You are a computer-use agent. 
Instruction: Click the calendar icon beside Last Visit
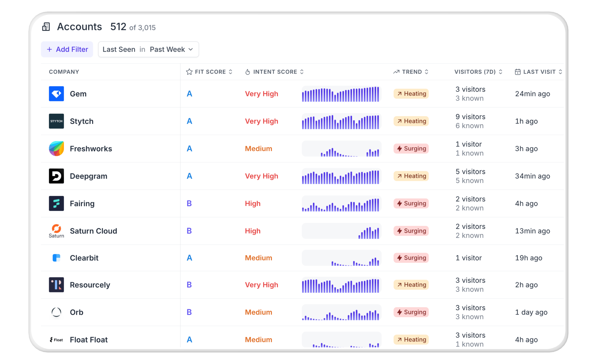pyautogui.click(x=518, y=72)
